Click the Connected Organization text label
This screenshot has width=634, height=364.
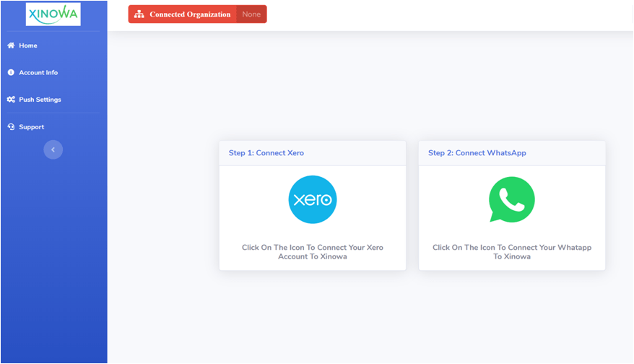pyautogui.click(x=190, y=14)
